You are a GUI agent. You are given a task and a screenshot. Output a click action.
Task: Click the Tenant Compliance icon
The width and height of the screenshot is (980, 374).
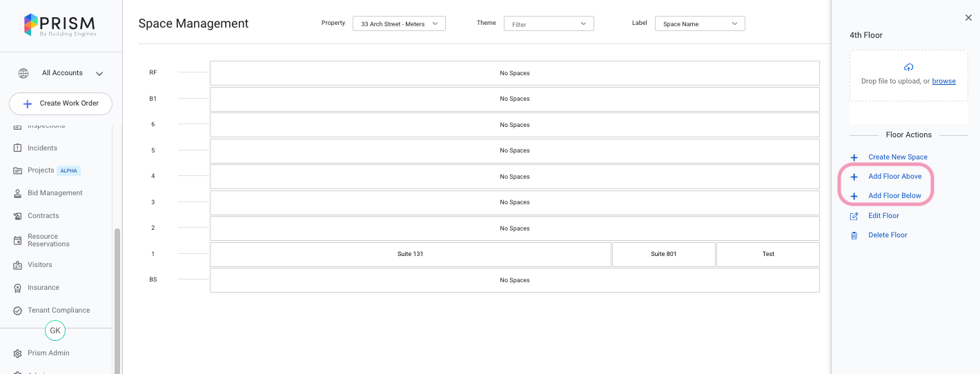click(18, 311)
